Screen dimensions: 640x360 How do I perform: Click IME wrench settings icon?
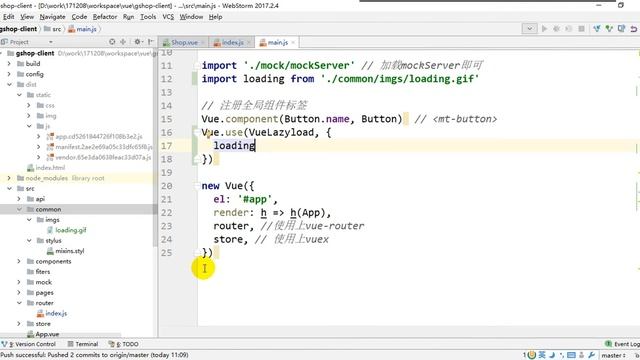[x=591, y=355]
